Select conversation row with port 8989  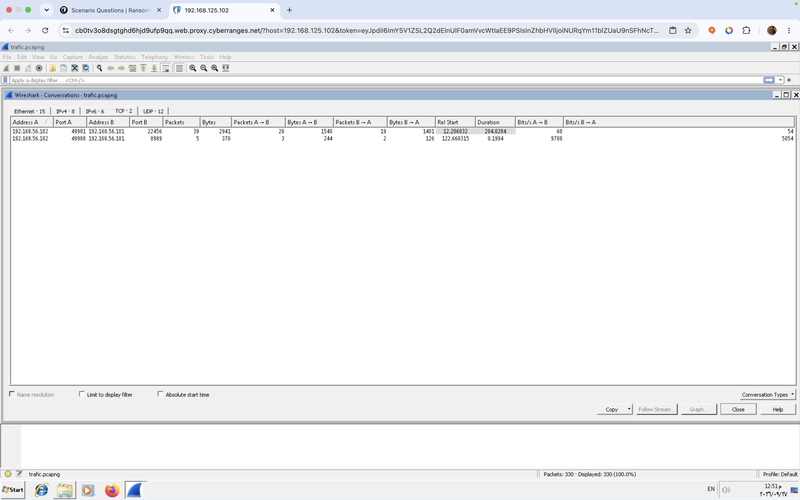[403, 138]
